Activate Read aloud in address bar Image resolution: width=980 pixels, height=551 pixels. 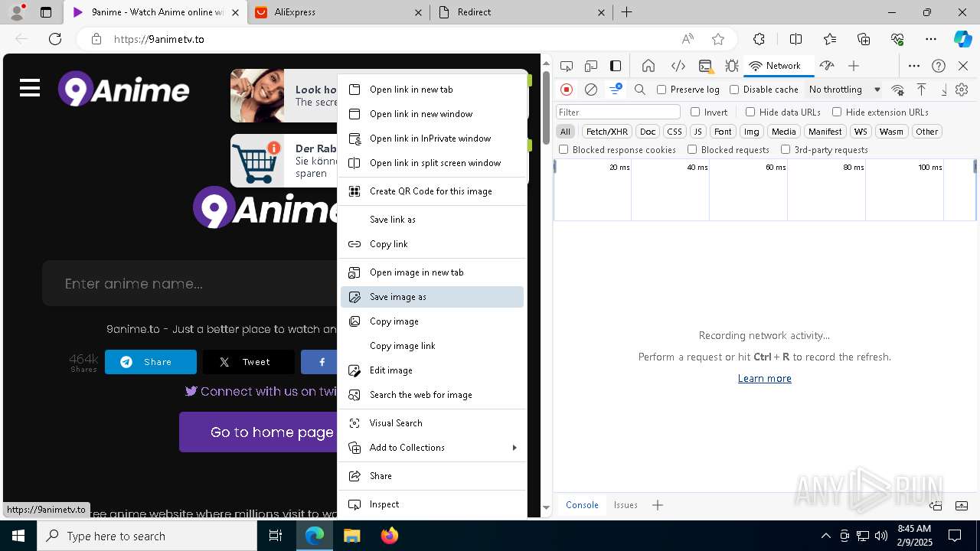tap(688, 39)
